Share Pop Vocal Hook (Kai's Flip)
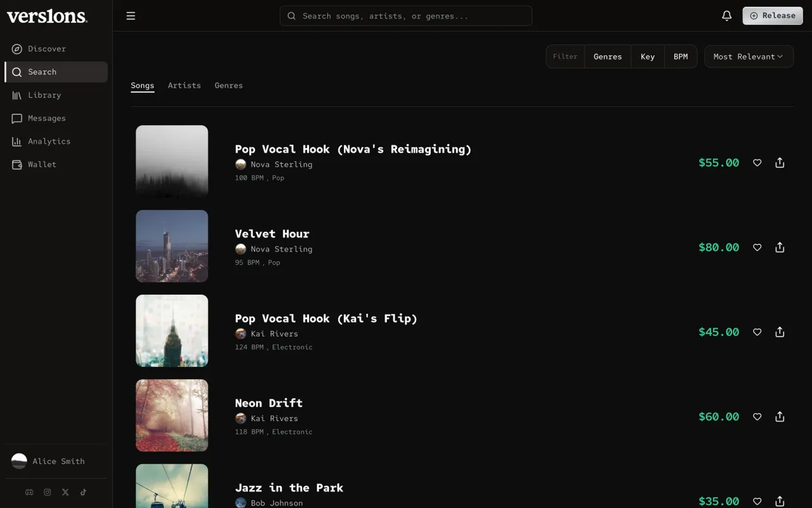The width and height of the screenshot is (812, 508). [x=780, y=331]
